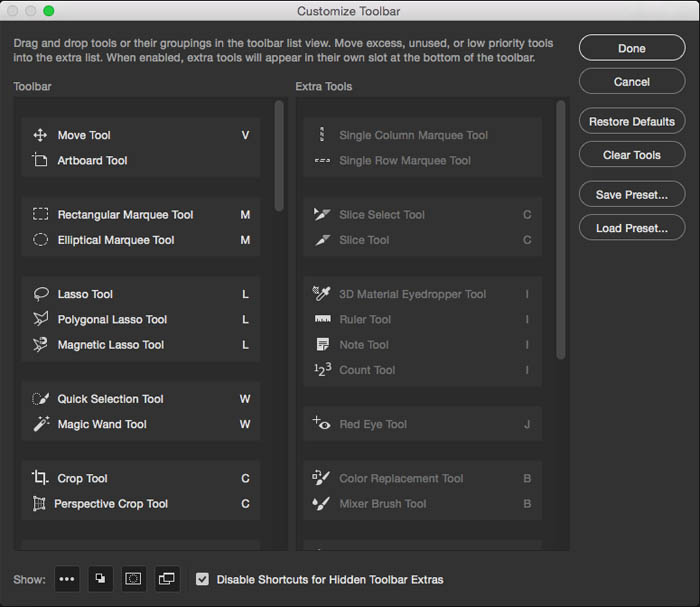This screenshot has width=700, height=607.
Task: Click the J shortcut of Red Eye Tool
Action: point(527,424)
